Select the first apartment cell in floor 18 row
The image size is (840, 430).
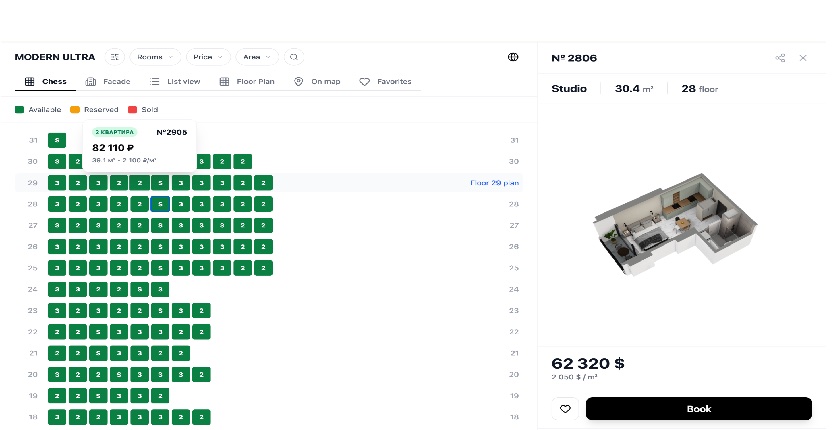point(57,417)
